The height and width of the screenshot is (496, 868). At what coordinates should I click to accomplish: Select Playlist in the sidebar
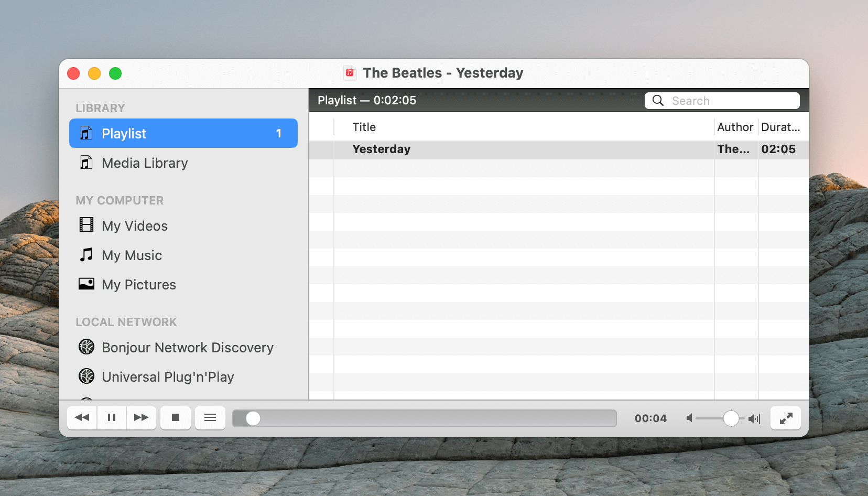183,134
